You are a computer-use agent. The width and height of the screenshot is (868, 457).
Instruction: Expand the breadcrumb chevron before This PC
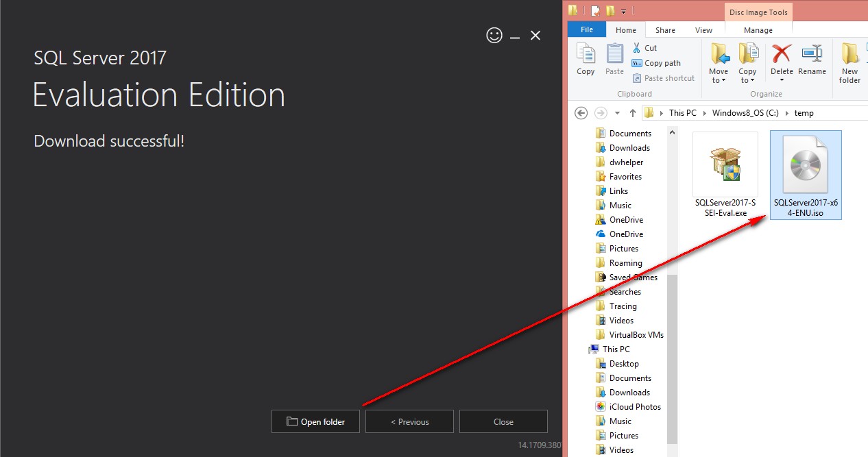(661, 113)
